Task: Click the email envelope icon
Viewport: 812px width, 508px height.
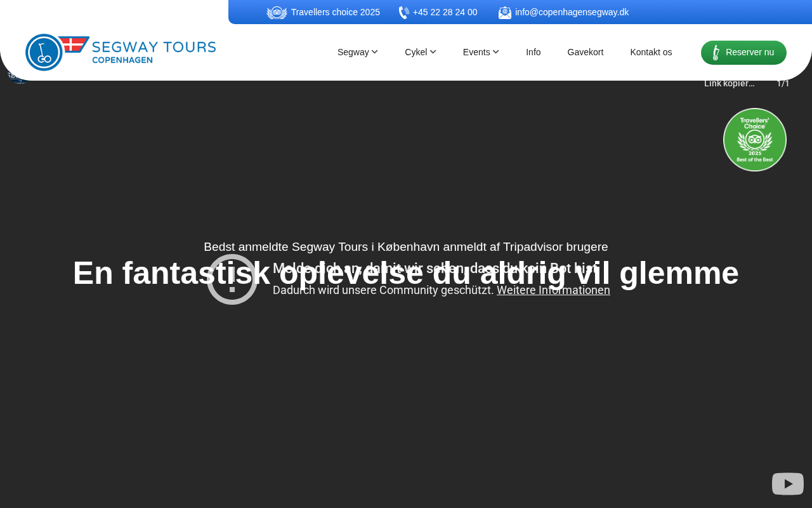Action: click(x=505, y=13)
